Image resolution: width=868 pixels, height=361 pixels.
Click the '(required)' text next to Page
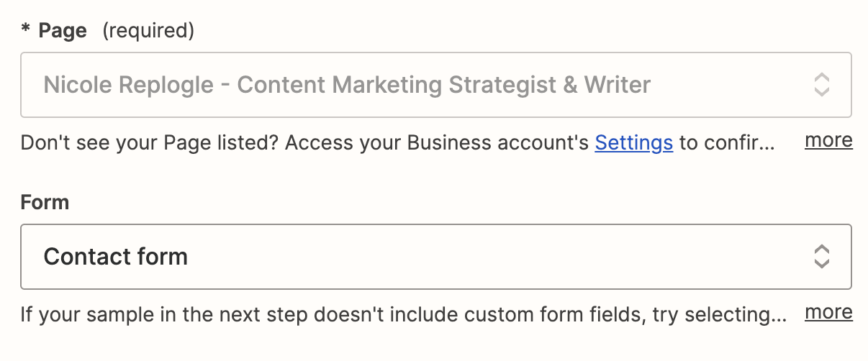148,31
